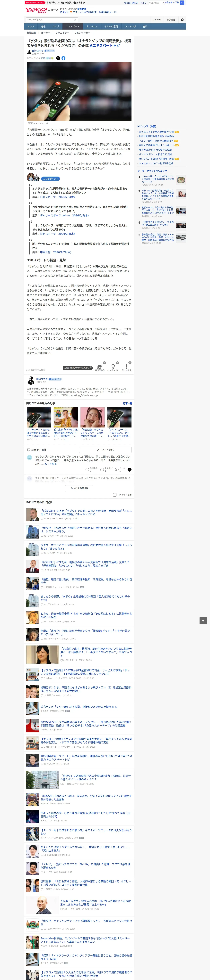The image size is (210, 980).
Task: Open topic 松本元死刑囚の遺骨巡り
Action: pos(156,136)
